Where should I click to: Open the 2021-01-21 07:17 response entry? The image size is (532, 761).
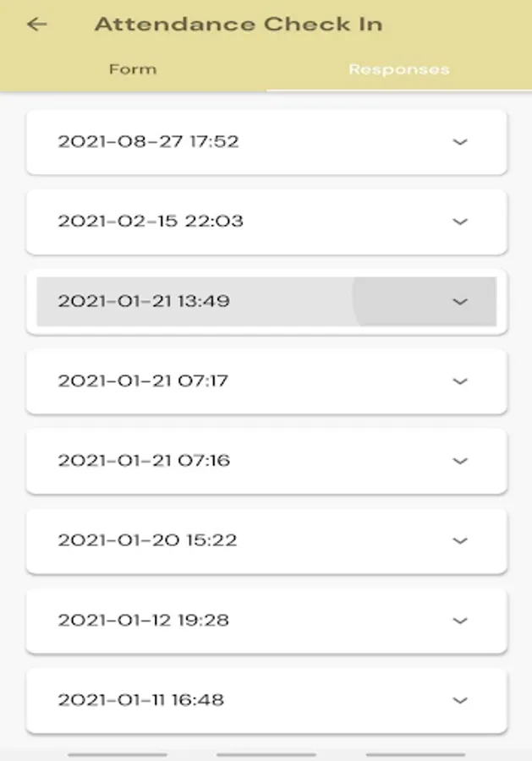tap(266, 381)
